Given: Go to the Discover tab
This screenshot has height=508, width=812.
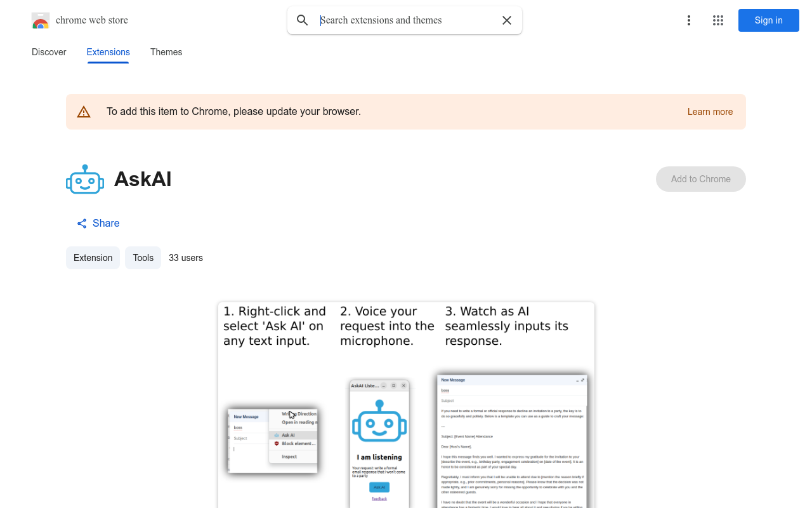Looking at the screenshot, I should pyautogui.click(x=49, y=52).
